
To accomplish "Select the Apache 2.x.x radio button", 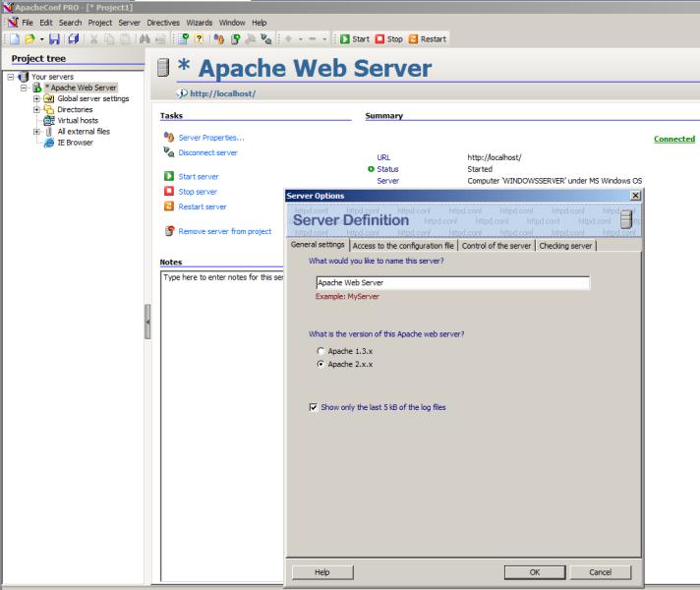I will tap(321, 365).
